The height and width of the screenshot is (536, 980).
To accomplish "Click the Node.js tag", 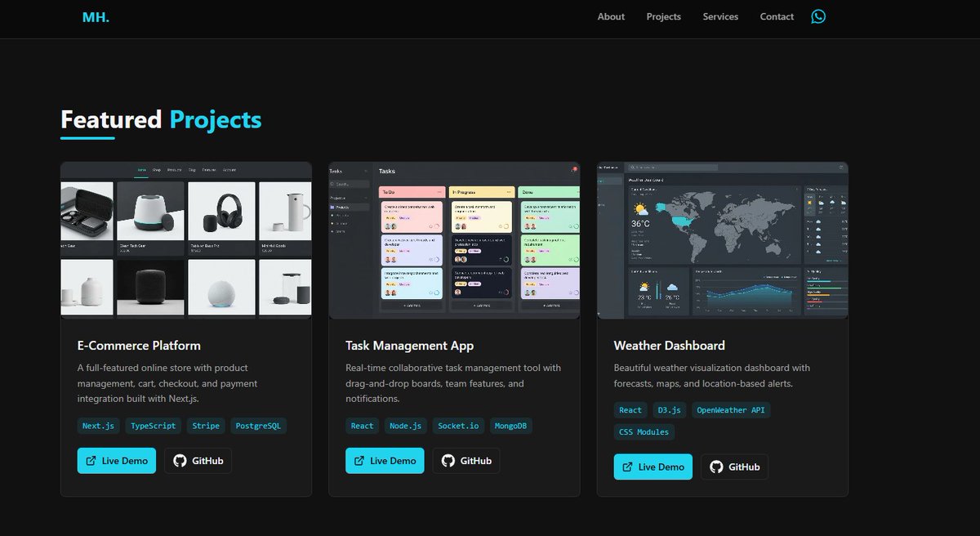I will (x=406, y=426).
